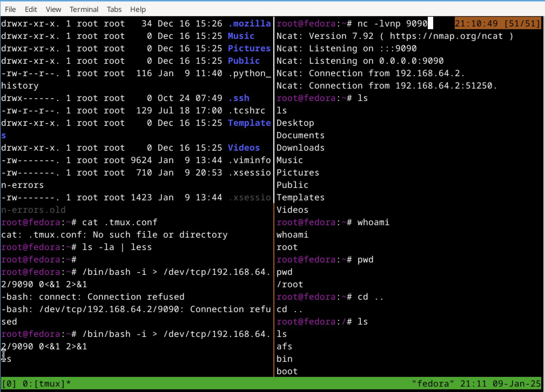Click the cat .tmux.conf command line
The height and width of the screenshot is (392, 545).
(119, 222)
